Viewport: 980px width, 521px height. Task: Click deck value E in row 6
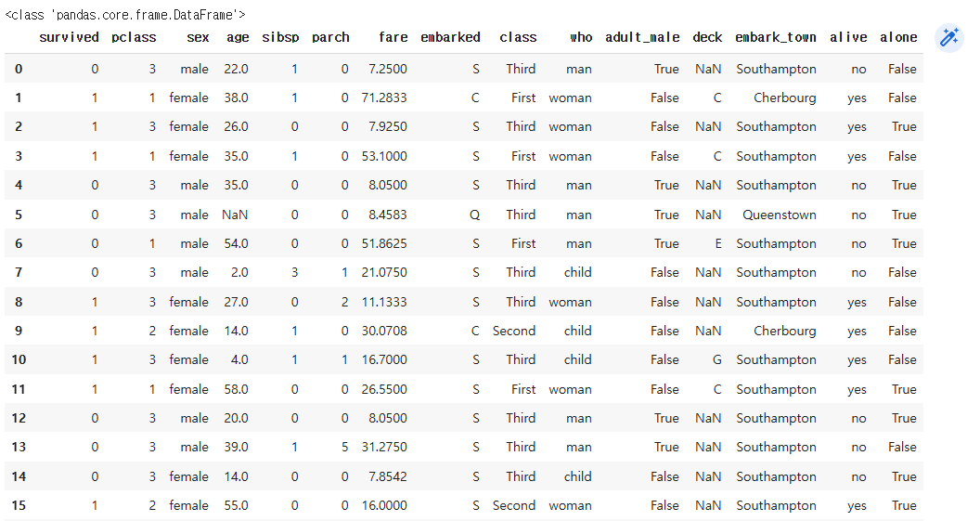click(718, 243)
